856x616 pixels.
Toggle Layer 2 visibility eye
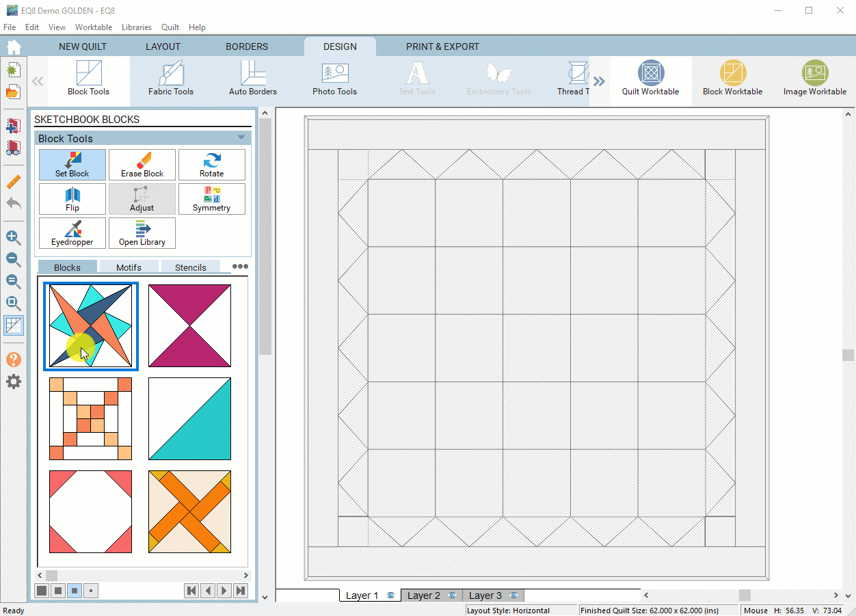[x=452, y=595]
